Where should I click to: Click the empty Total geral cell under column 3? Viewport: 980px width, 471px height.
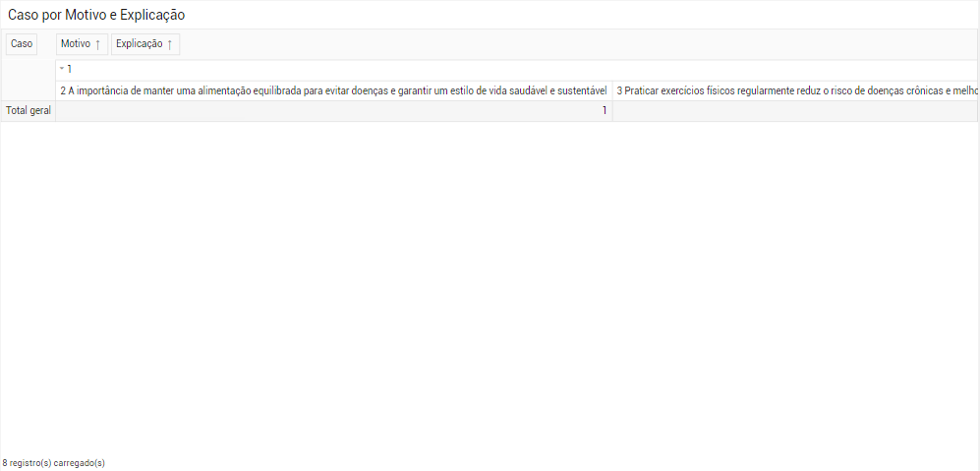(x=795, y=111)
